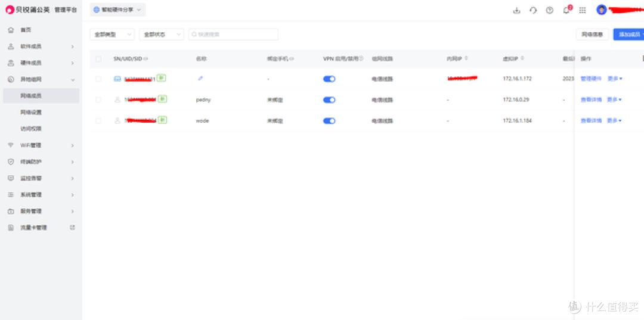Open 更多 dropdown in wode row

pos(615,120)
